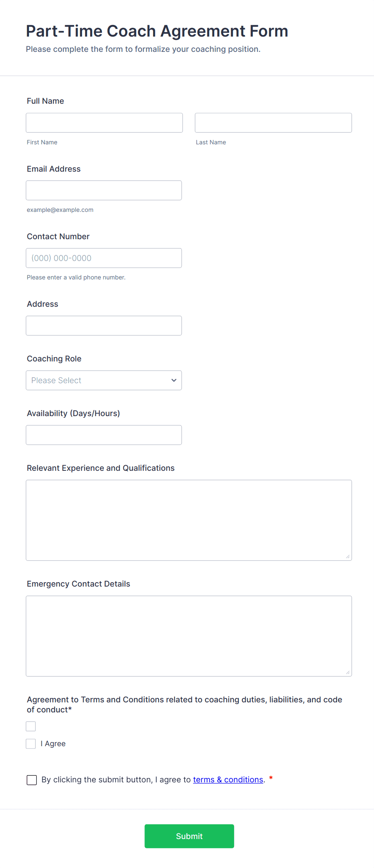The width and height of the screenshot is (374, 868).
Task: Grab the Relevant Experience textarea resize handle
Action: point(348,557)
